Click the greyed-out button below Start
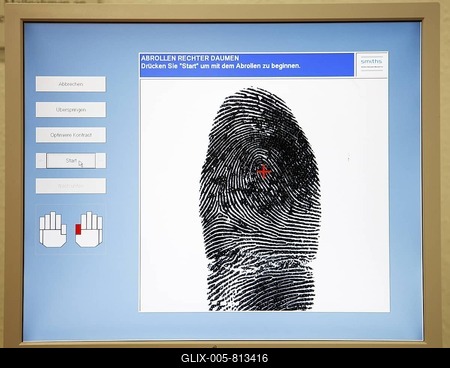The height and width of the screenshot is (368, 450). tap(71, 186)
